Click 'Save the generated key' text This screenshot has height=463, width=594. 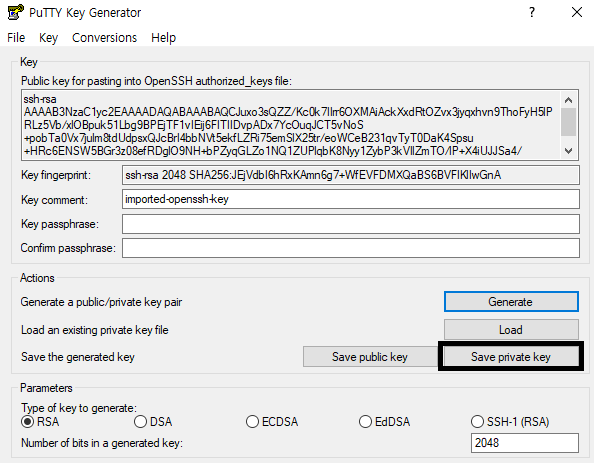tap(78, 357)
